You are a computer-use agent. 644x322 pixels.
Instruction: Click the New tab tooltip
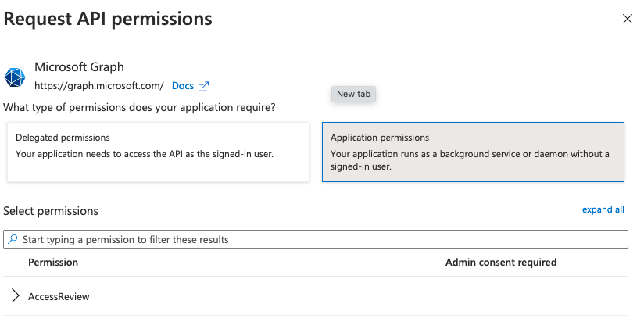tap(353, 94)
